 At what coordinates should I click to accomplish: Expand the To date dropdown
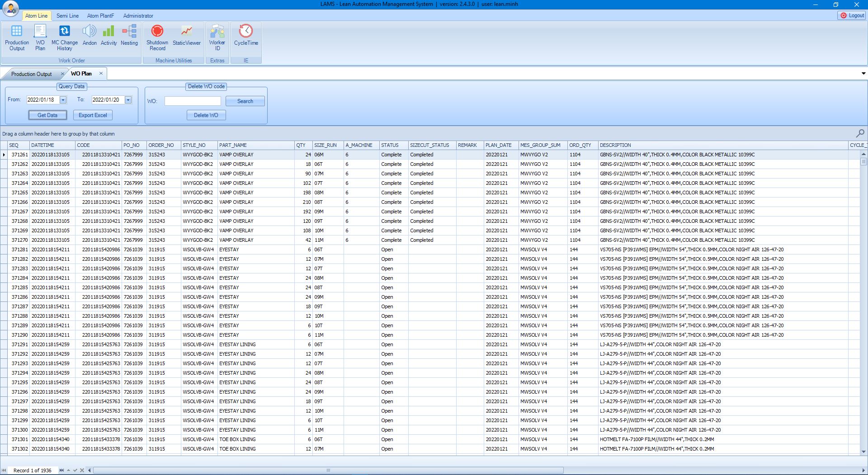[x=128, y=100]
